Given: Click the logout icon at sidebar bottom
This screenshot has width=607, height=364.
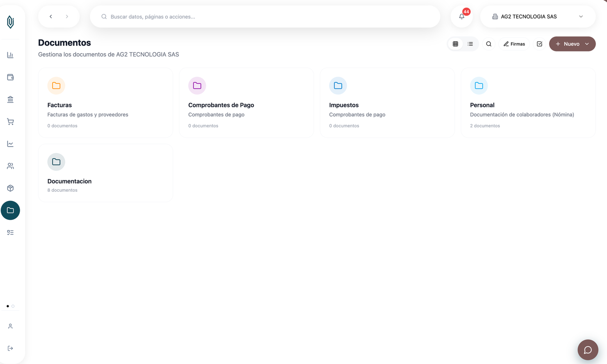Looking at the screenshot, I should pos(10,348).
